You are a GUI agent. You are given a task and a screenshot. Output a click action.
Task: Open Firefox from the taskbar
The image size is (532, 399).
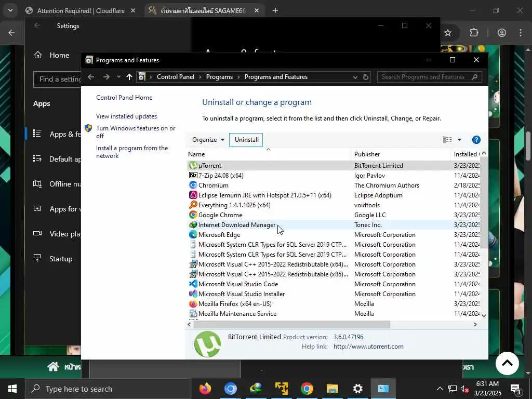[x=205, y=389]
